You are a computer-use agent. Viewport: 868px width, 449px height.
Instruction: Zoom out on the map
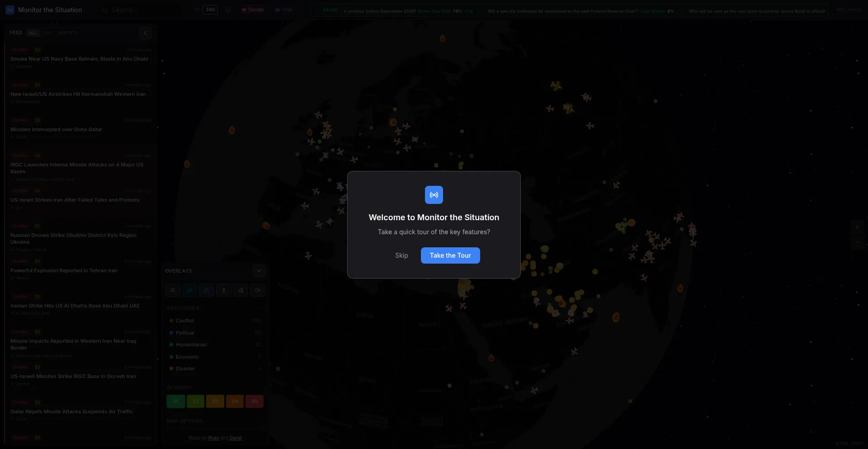857,242
